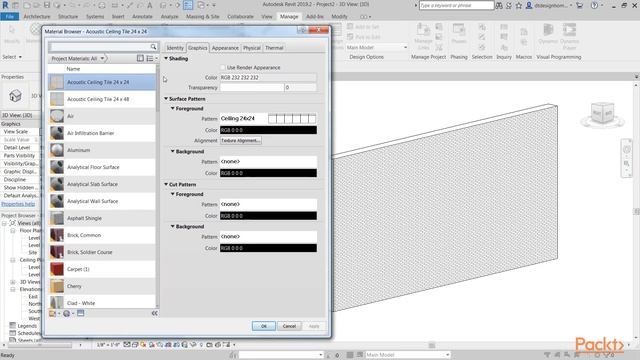Open the material library folder menu icon
This screenshot has height=360, width=640.
click(53, 313)
